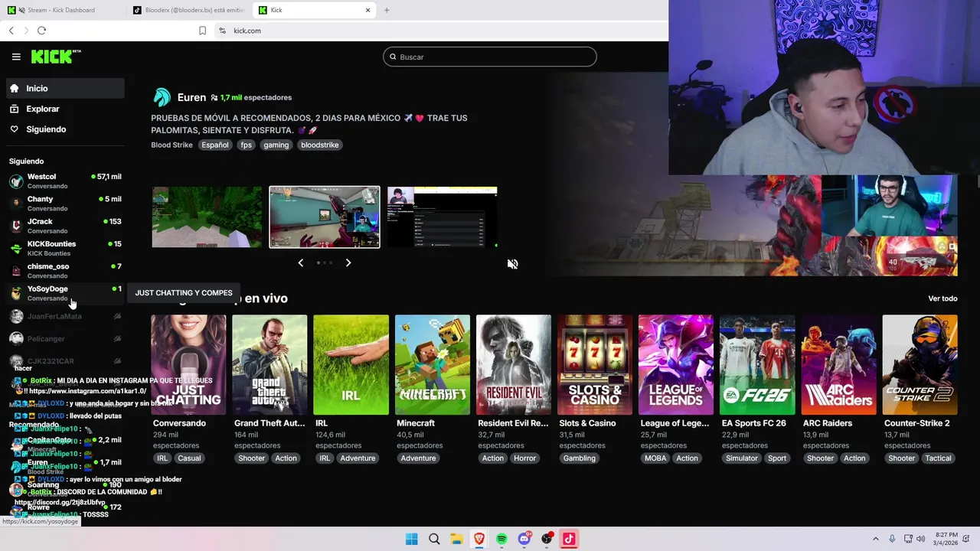Open Windows Start menu
Image resolution: width=980 pixels, height=551 pixels.
tap(411, 539)
